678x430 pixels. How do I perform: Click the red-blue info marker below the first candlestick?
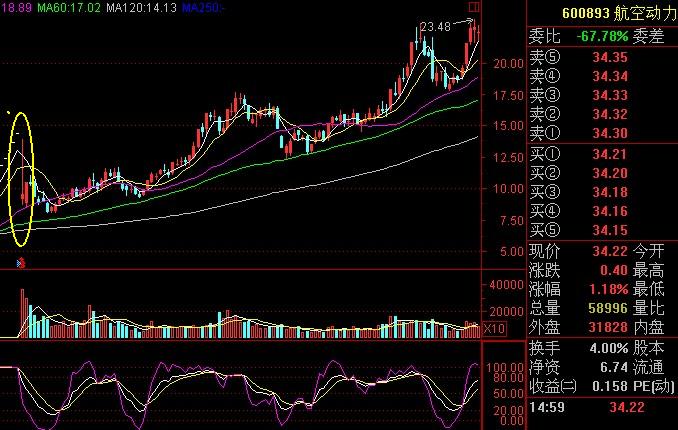coord(21,263)
